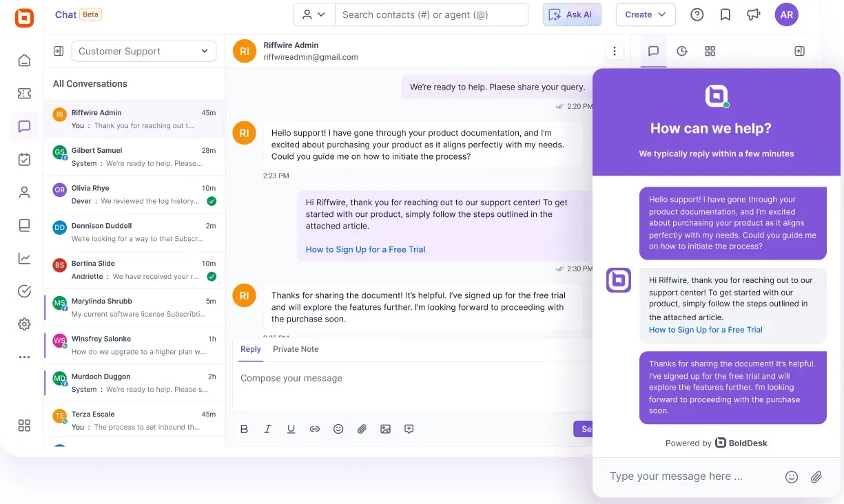Image resolution: width=844 pixels, height=504 pixels.
Task: Click All Conversations heading
Action: pyautogui.click(x=90, y=84)
